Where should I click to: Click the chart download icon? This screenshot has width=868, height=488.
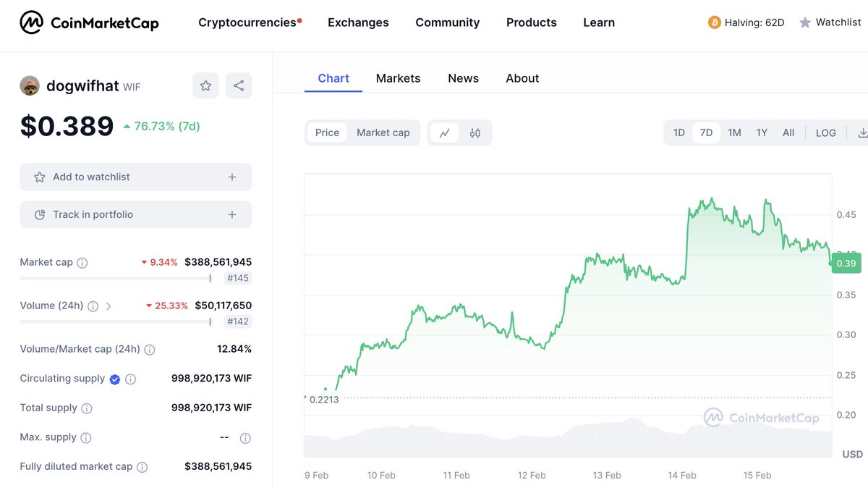pos(862,132)
